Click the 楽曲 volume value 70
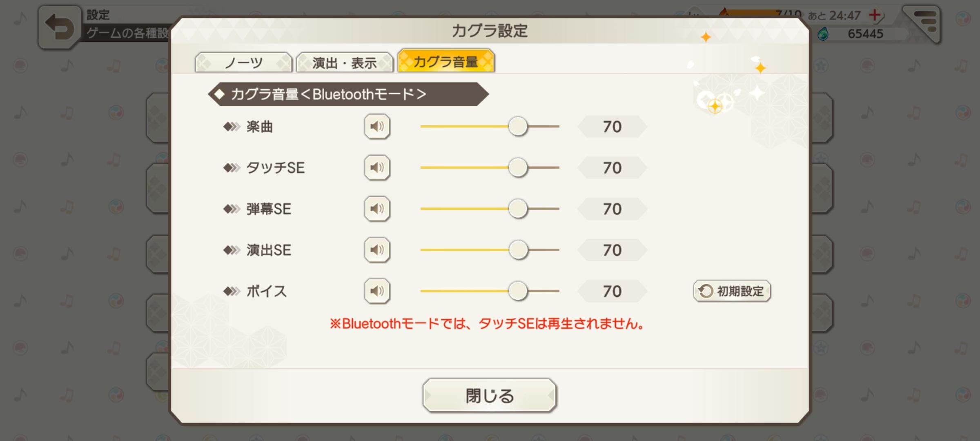 612,127
